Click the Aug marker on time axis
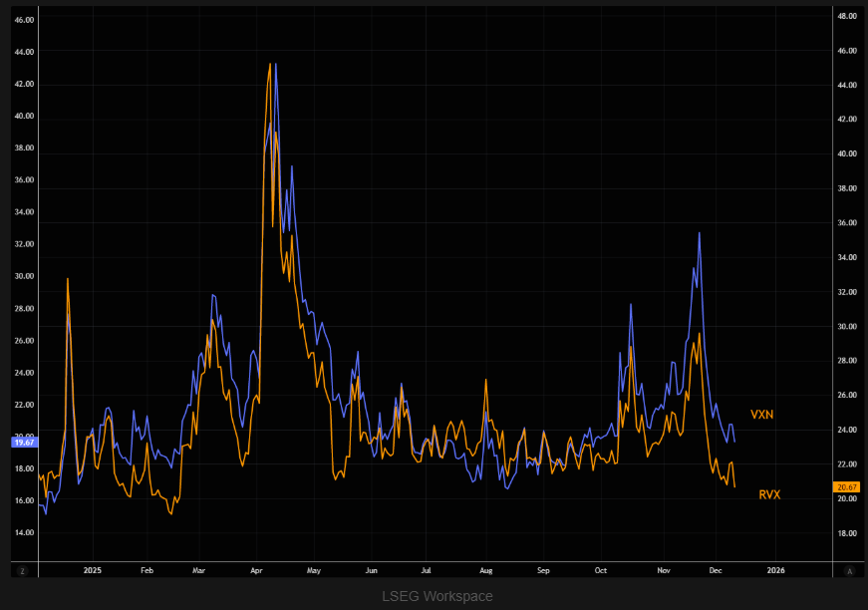 pos(485,570)
